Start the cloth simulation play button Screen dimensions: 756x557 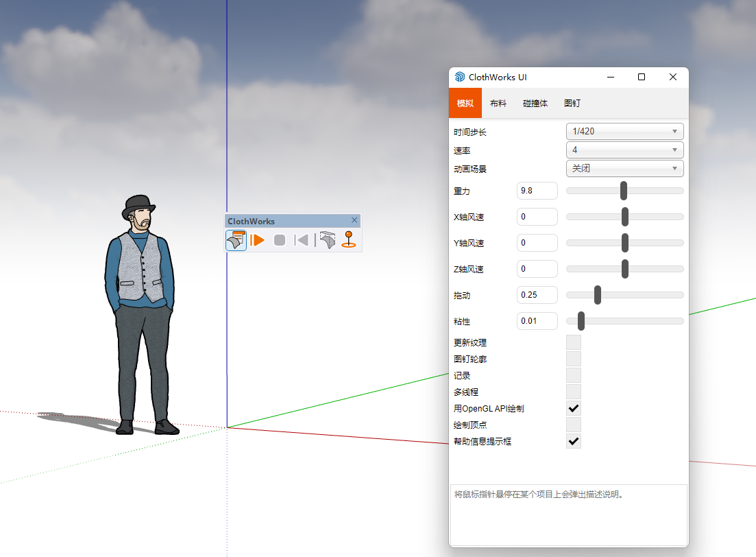coord(258,240)
